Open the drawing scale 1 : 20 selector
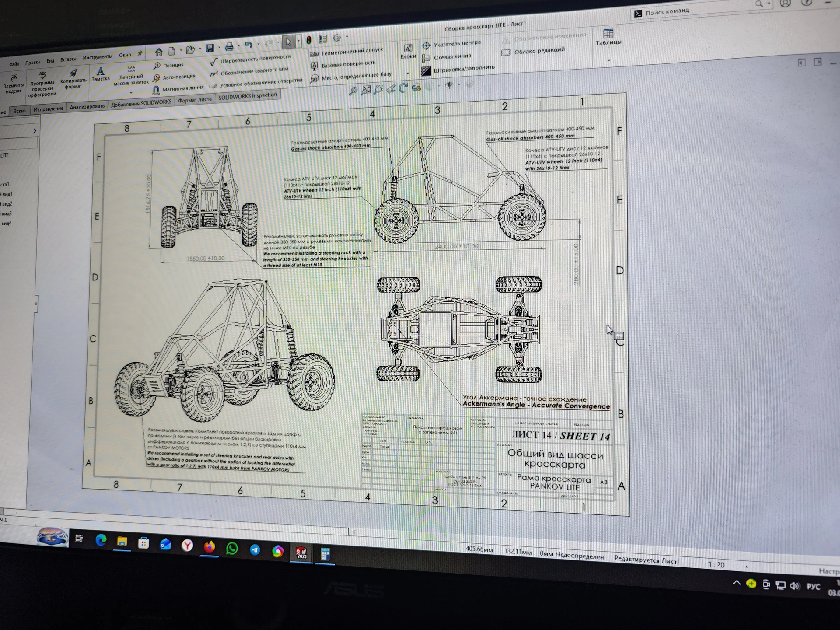 tap(726, 565)
